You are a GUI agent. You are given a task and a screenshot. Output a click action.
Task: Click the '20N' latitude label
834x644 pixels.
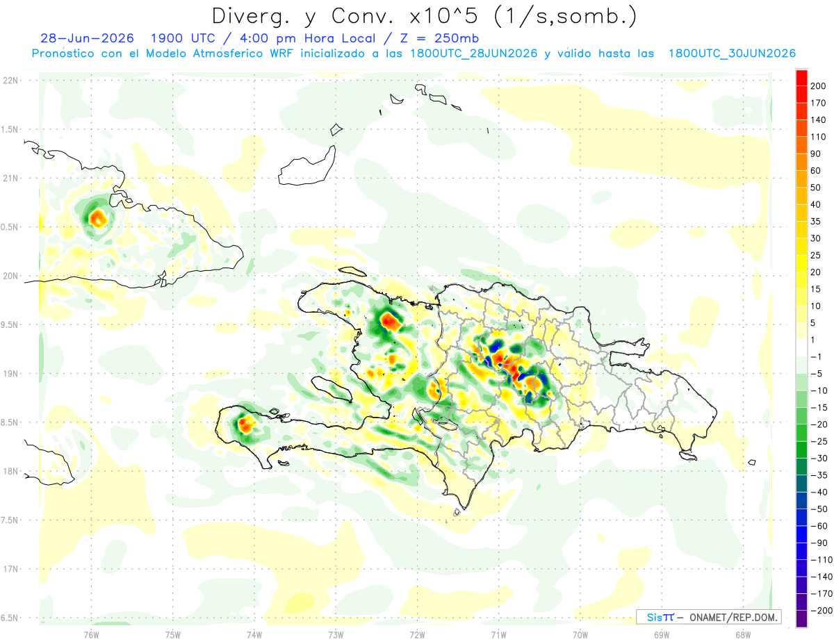tap(10, 276)
